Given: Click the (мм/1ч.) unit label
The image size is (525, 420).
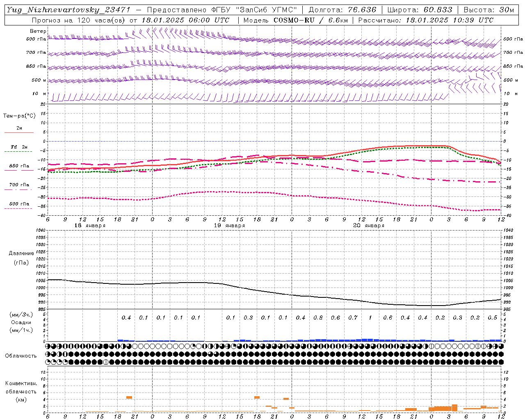Looking at the screenshot, I should pyautogui.click(x=21, y=330).
